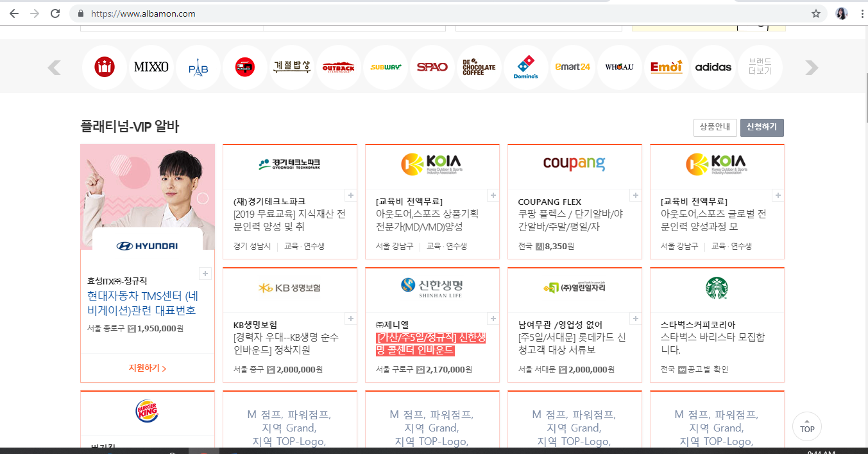This screenshot has width=868, height=454.
Task: Open the Emoi brand logo
Action: [667, 67]
